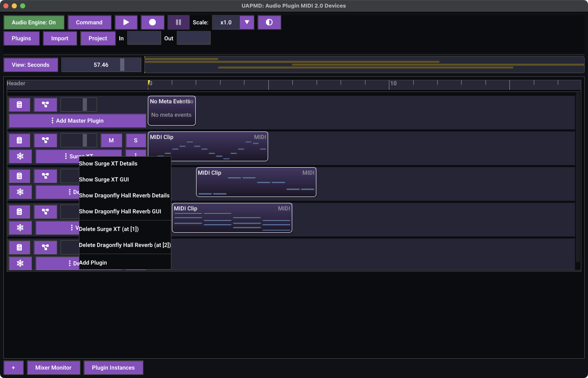Open the Command button

point(89,22)
